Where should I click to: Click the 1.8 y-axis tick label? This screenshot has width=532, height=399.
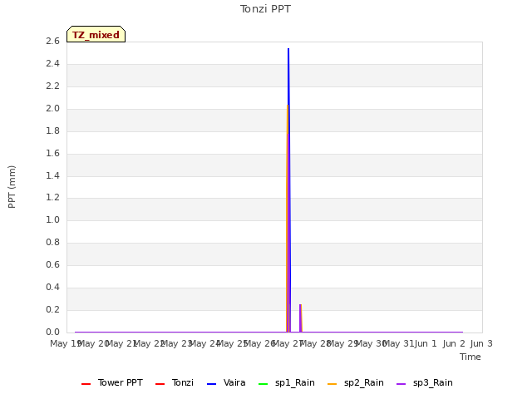(x=52, y=131)
